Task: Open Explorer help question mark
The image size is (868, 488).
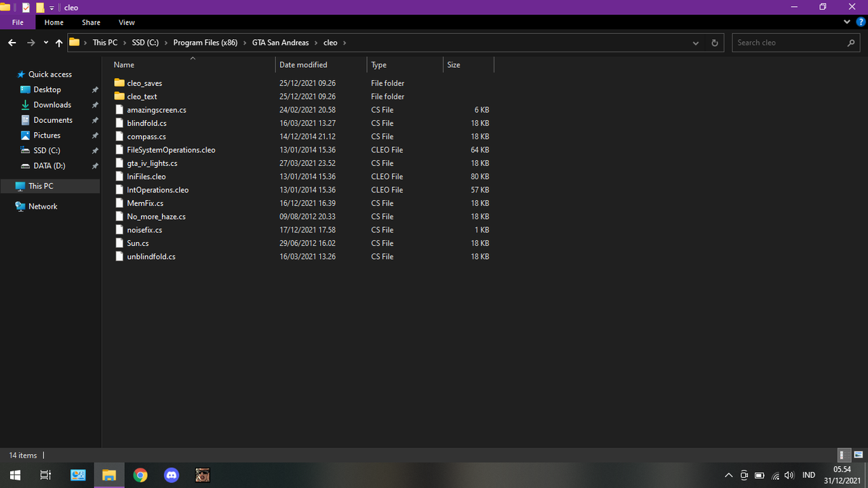Action: tap(861, 22)
